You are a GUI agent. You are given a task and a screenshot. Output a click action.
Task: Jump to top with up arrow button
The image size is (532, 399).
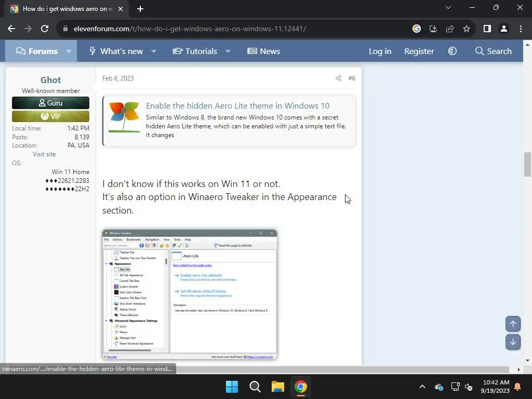513,324
